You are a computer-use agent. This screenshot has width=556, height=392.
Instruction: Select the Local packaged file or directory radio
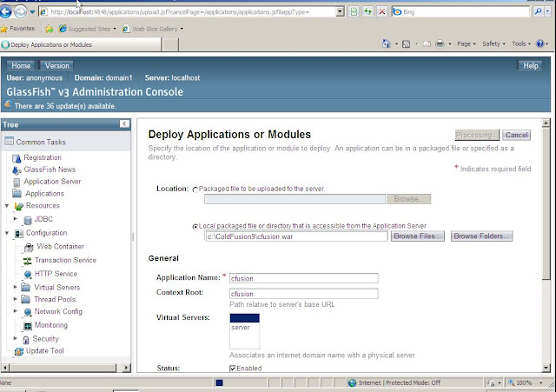(x=195, y=226)
